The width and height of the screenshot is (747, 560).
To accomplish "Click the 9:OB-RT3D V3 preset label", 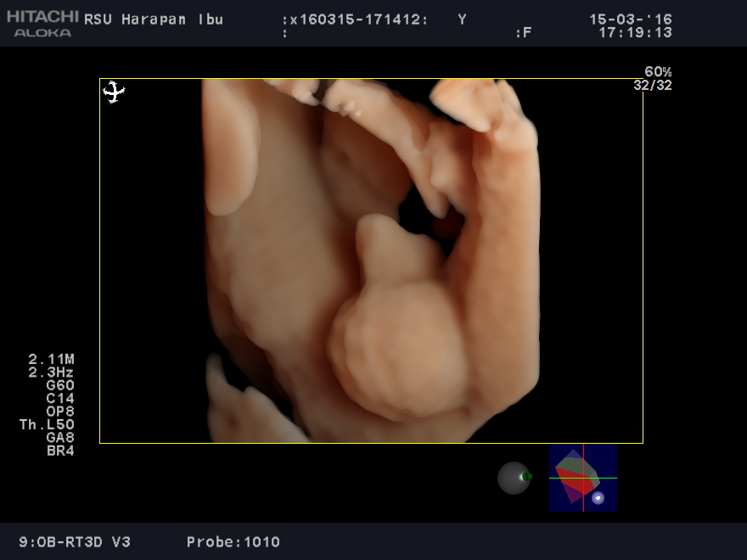I will (75, 542).
